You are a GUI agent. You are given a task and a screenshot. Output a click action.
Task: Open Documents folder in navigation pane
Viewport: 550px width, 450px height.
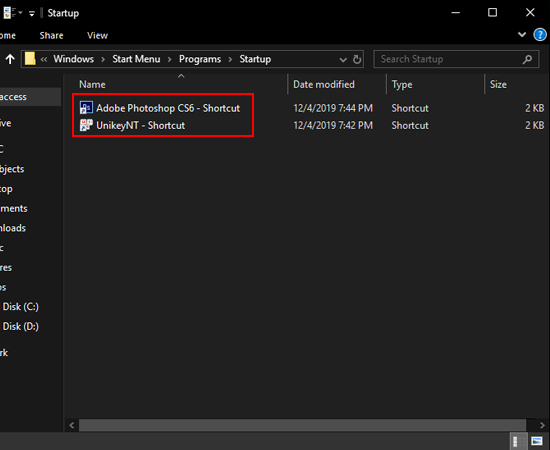click(14, 208)
